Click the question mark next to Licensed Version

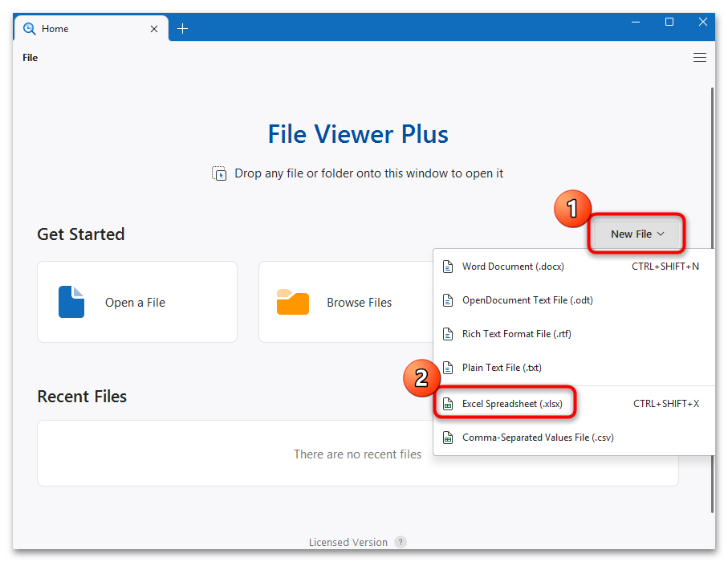[400, 542]
